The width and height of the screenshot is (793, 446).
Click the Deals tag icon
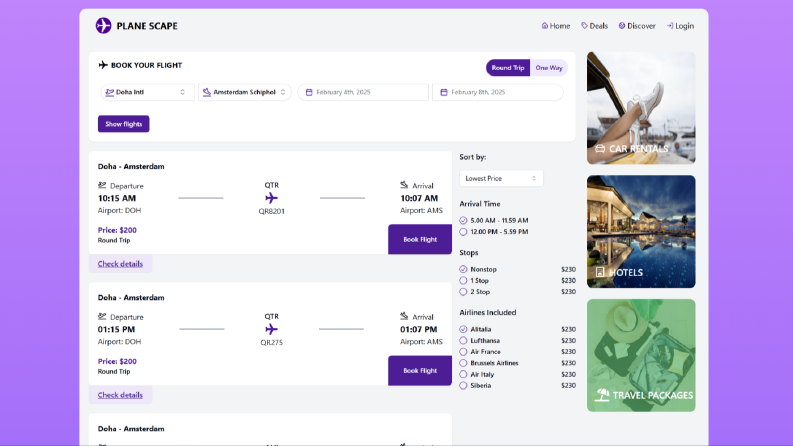click(584, 25)
